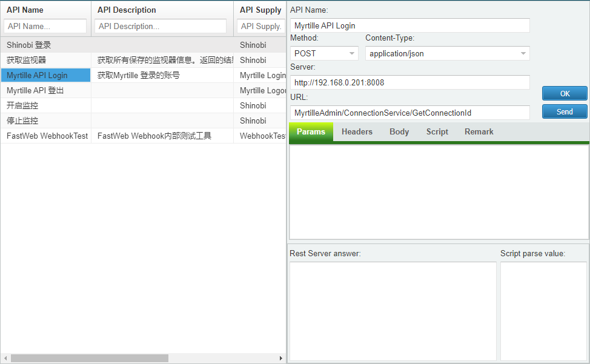Image resolution: width=590 pixels, height=364 pixels.
Task: Select the 停止监控 row
Action: point(143,121)
